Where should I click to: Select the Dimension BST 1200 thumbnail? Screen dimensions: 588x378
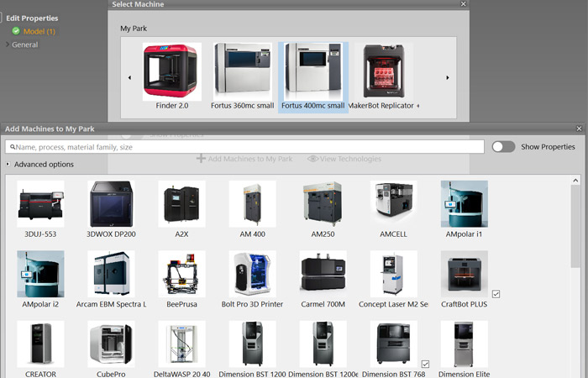tap(252, 344)
